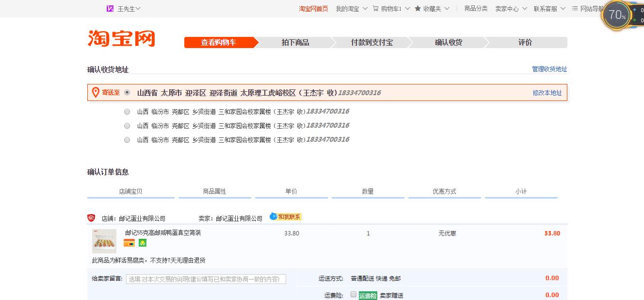This screenshot has height=300, width=644.
Task: Open the salted duck egg product thumbnail
Action: click(x=104, y=241)
